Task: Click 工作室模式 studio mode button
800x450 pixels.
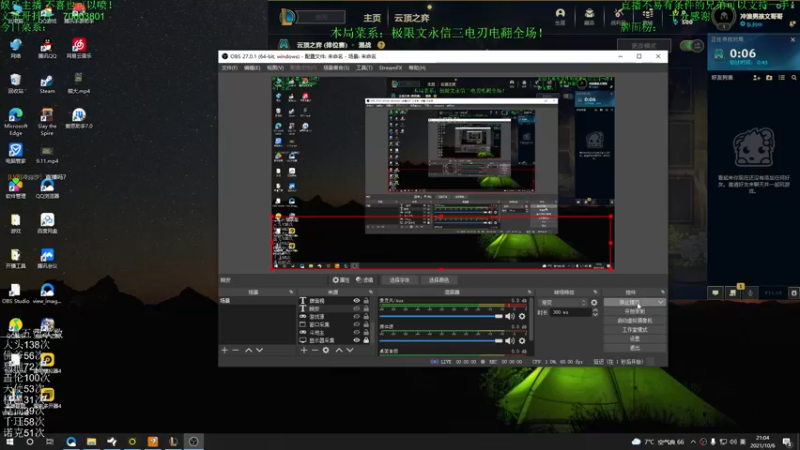Action: [x=635, y=330]
